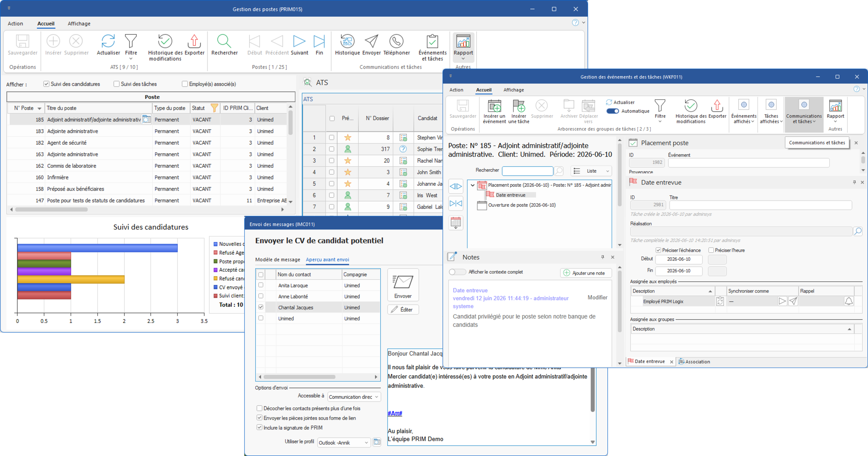Click the Téléphoner icon

pos(396,41)
